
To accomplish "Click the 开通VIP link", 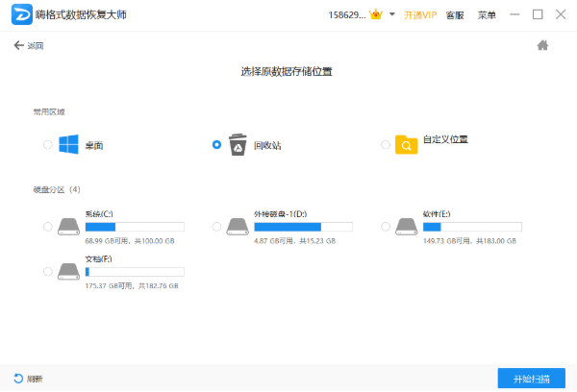I will pyautogui.click(x=420, y=15).
